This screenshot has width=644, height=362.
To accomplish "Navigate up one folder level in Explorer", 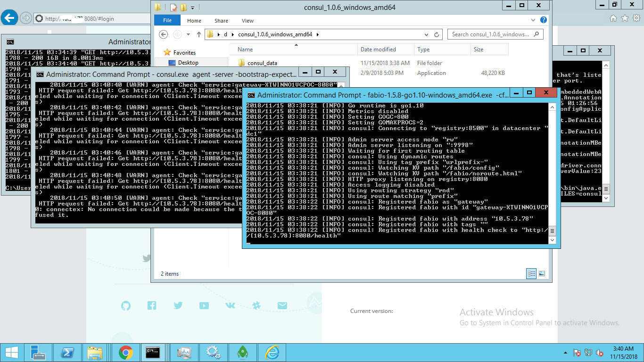I will [x=199, y=34].
